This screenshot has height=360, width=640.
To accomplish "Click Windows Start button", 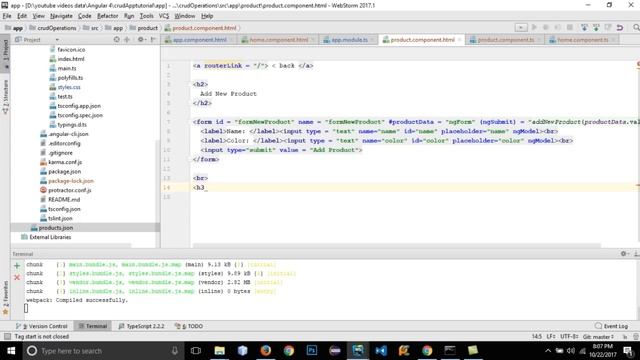I will (x=11, y=351).
